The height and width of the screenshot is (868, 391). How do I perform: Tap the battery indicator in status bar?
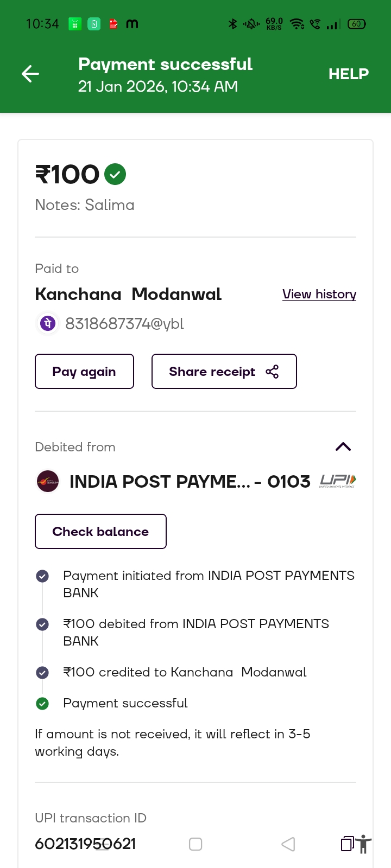(357, 24)
